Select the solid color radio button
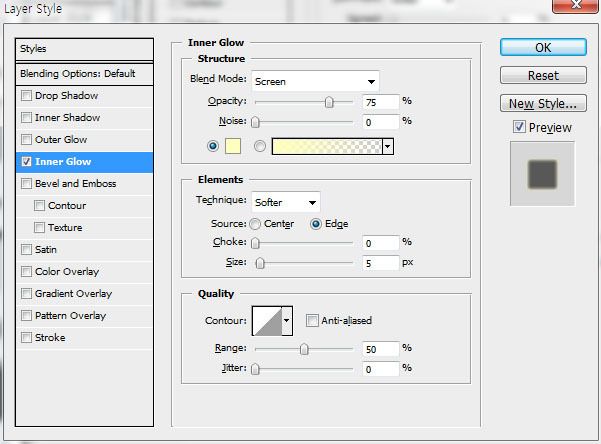This screenshot has width=601, height=444. 213,146
